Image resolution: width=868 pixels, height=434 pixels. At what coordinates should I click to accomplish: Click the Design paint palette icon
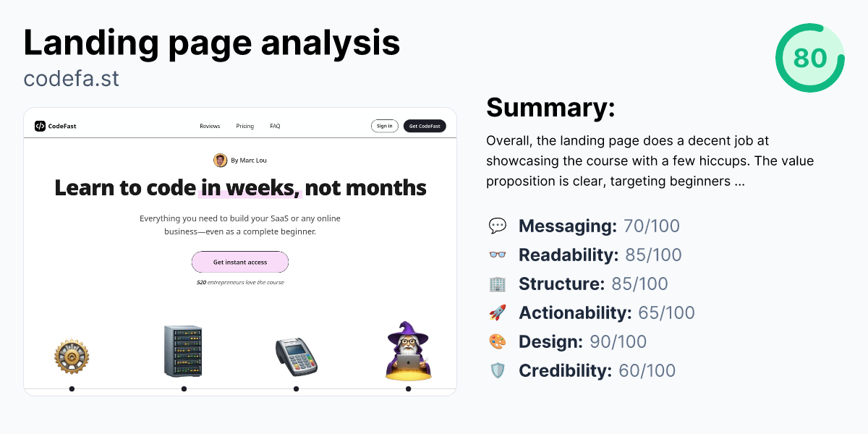click(x=498, y=341)
